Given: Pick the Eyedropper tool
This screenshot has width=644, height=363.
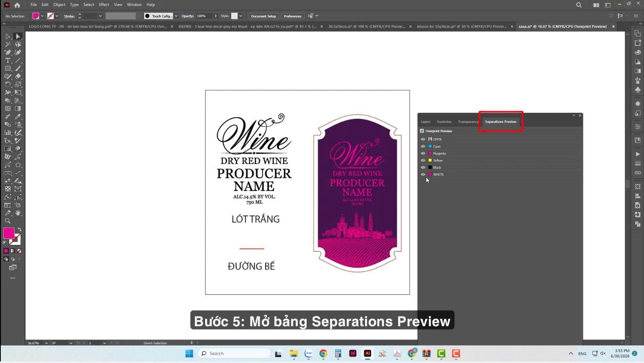Looking at the screenshot, I should tap(18, 116).
